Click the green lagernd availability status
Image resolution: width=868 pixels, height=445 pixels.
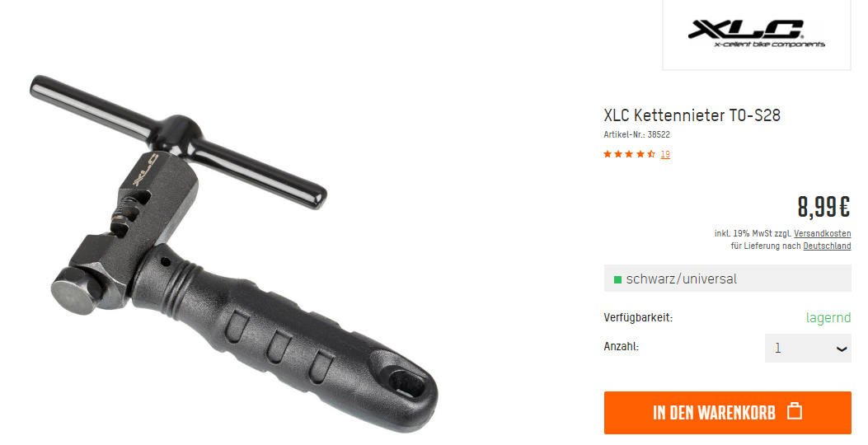coord(828,318)
